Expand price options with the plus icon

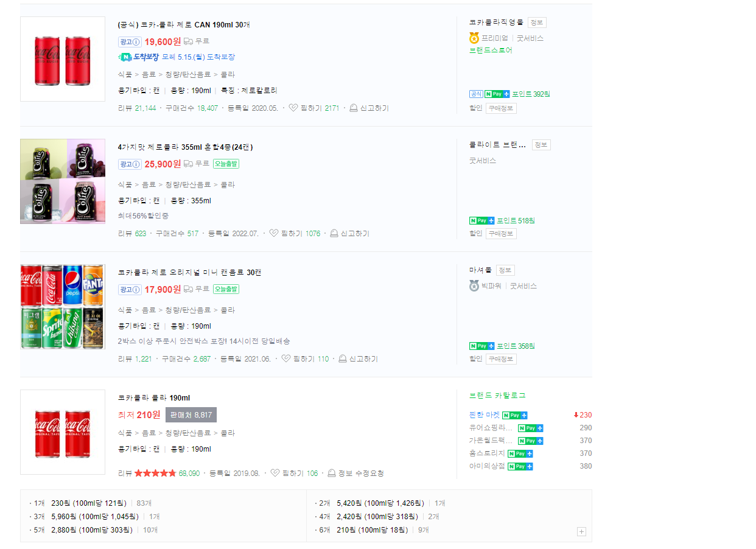[581, 532]
